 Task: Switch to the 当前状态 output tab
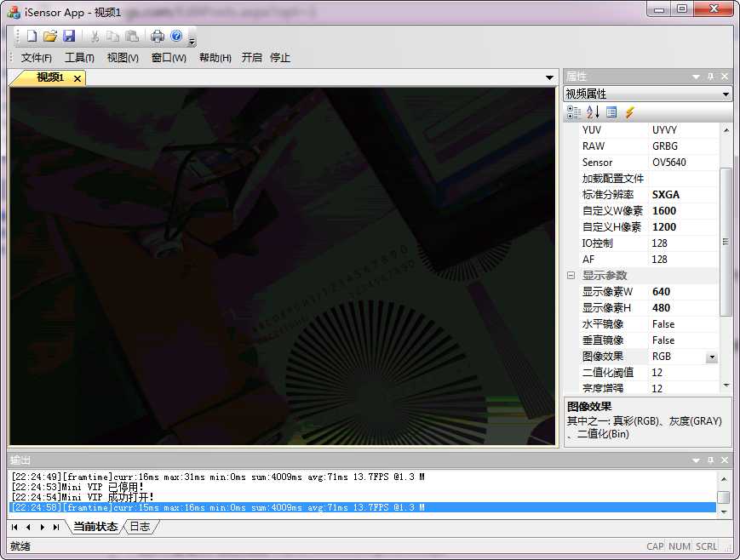(96, 527)
